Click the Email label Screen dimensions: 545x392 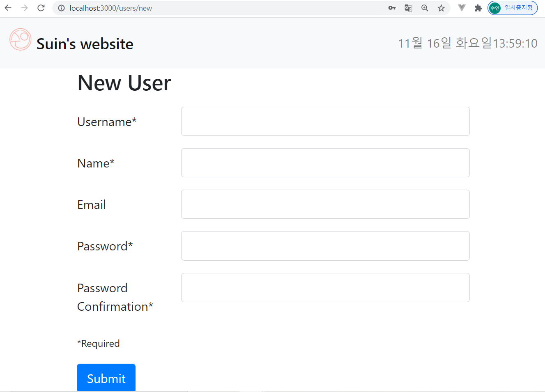92,205
